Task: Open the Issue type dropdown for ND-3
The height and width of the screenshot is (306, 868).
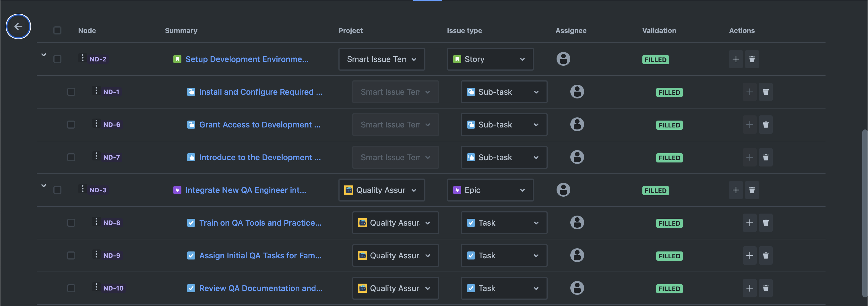Action: (x=490, y=190)
